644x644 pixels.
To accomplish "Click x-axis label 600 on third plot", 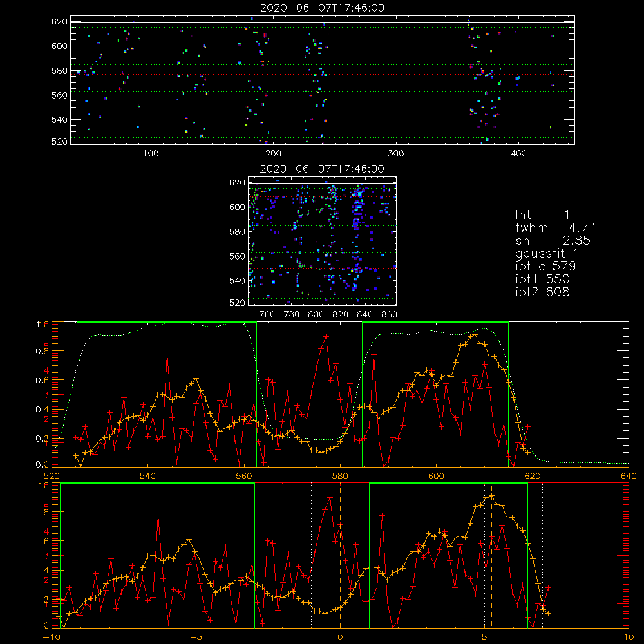I will pyautogui.click(x=436, y=476).
